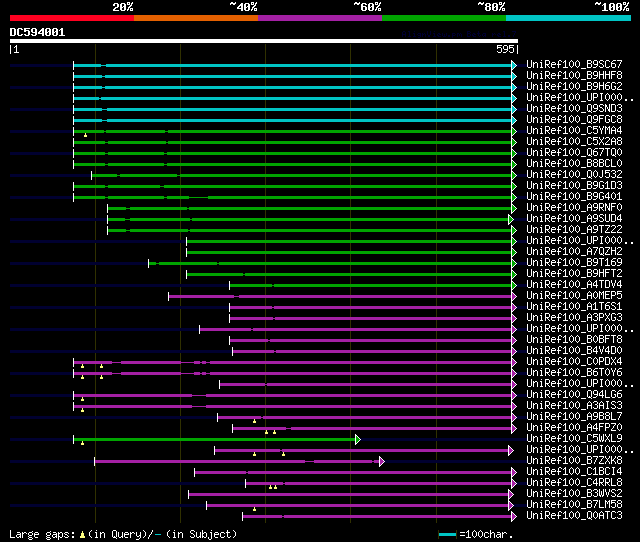640x542 pixels.
Task: Click purple arrowhead of the Q0ATC3 row
Action: tap(514, 517)
